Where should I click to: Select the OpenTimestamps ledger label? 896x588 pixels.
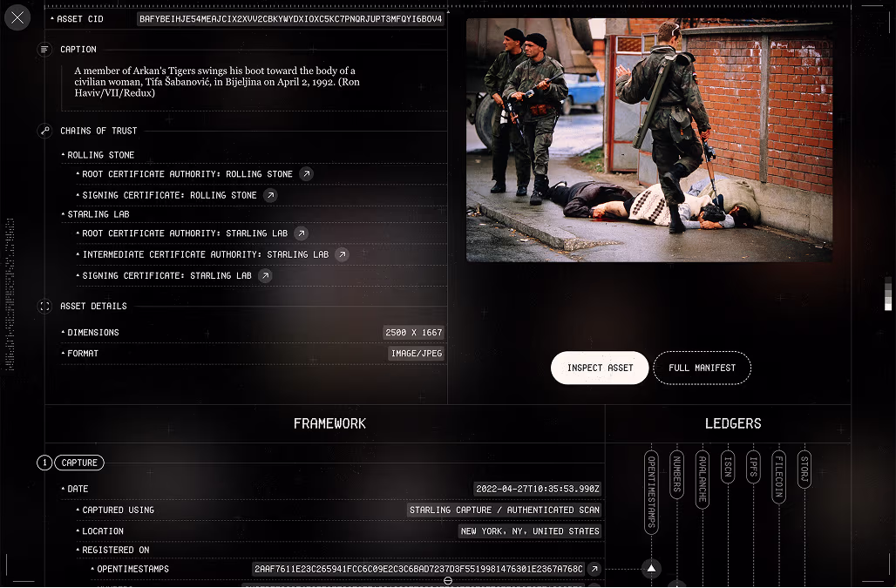point(651,493)
